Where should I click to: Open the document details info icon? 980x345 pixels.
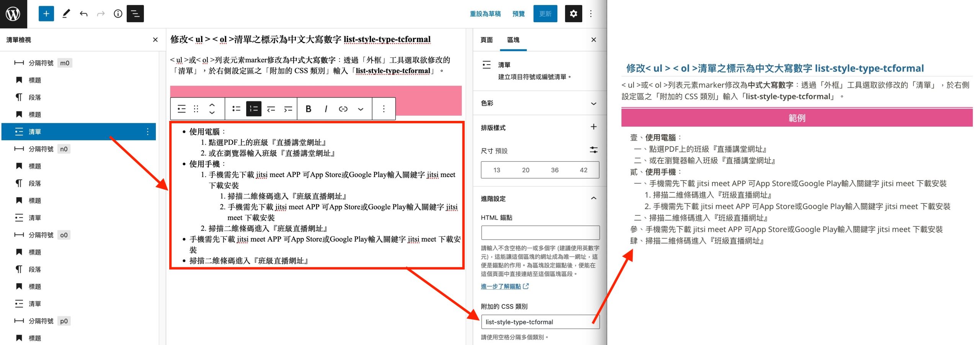tap(118, 14)
